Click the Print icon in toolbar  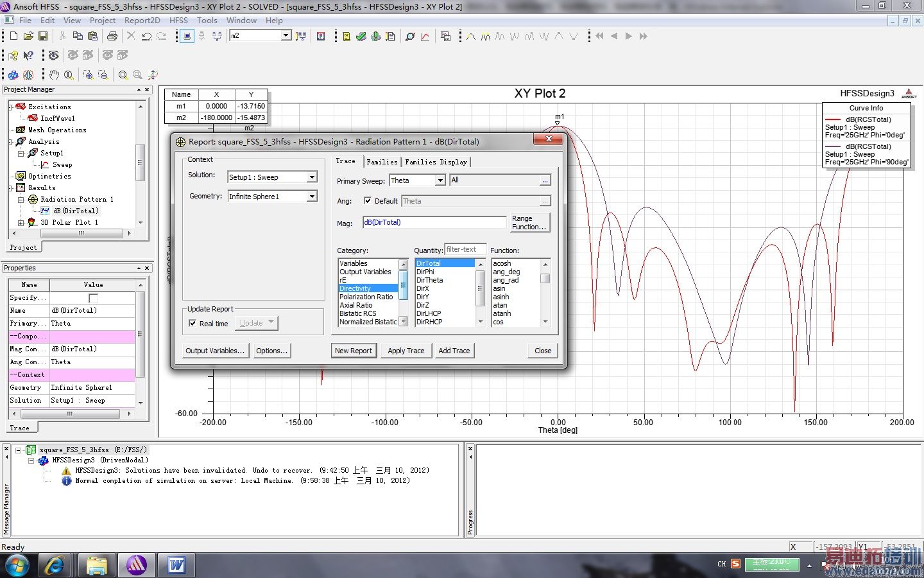(112, 36)
